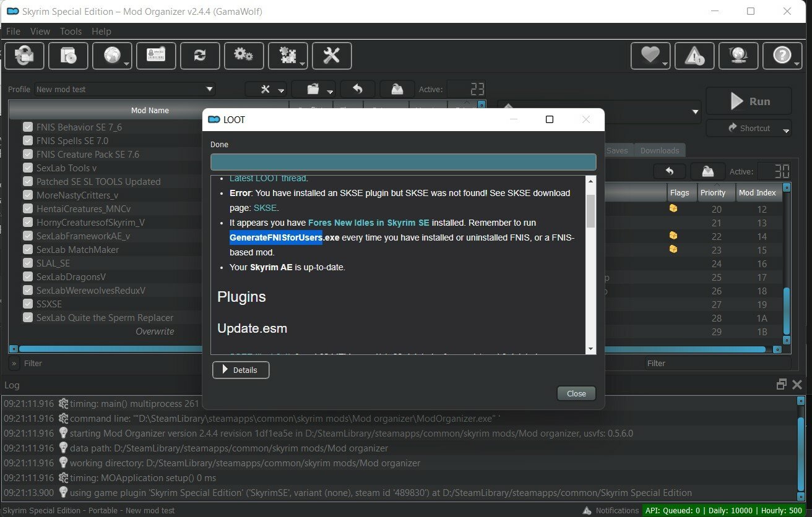The width and height of the screenshot is (812, 517).
Task: Open the Help question mark icon
Action: pos(782,56)
